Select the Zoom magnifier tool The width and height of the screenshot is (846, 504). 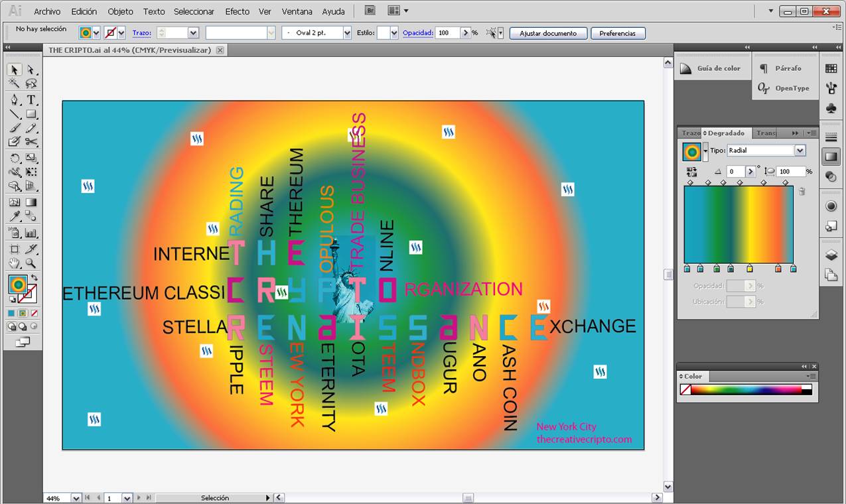[31, 263]
